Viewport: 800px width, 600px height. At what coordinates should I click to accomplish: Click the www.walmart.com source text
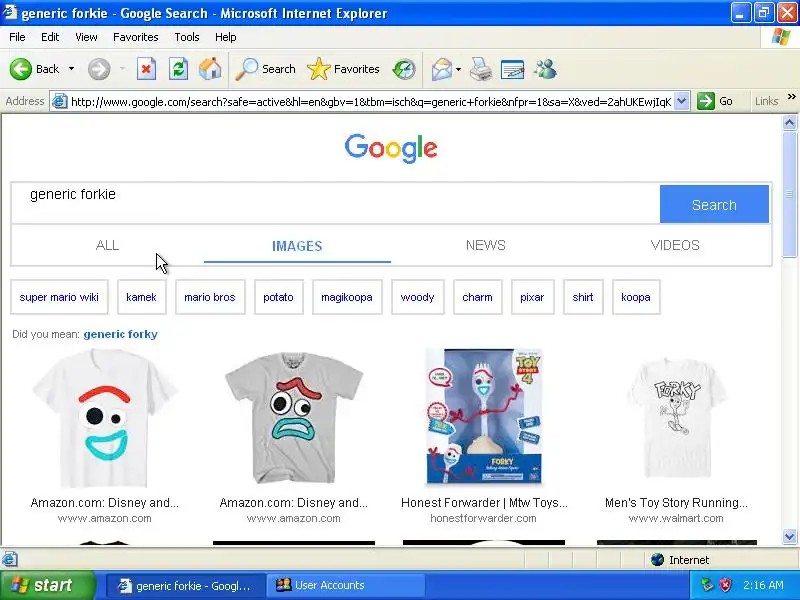[676, 518]
